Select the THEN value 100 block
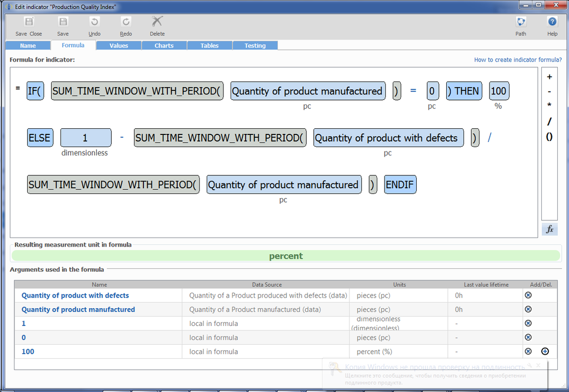This screenshot has width=569, height=392. (498, 91)
